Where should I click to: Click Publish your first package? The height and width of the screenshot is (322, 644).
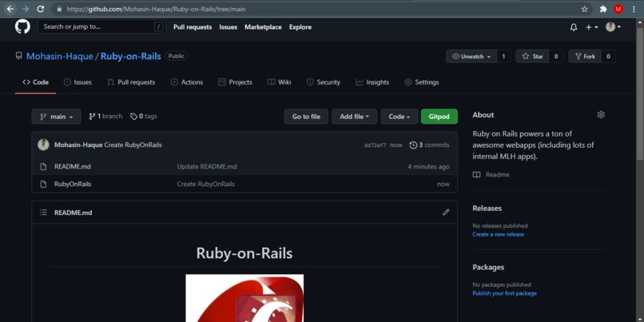(x=504, y=293)
